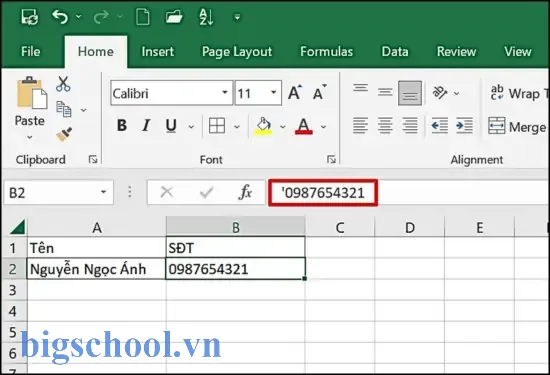Click formula bar containing '0987654321
Screen dimensions: 550x375
323,193
